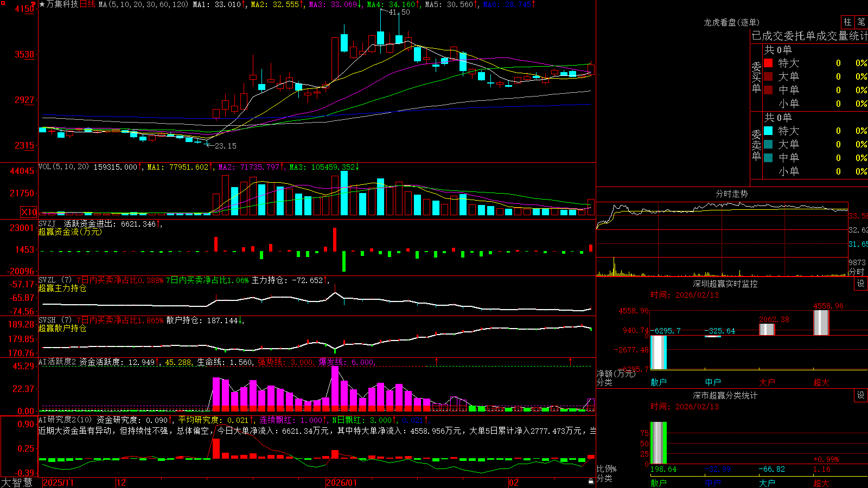Click the 分时走势 panel header
The height and width of the screenshot is (488, 868).
pos(731,194)
